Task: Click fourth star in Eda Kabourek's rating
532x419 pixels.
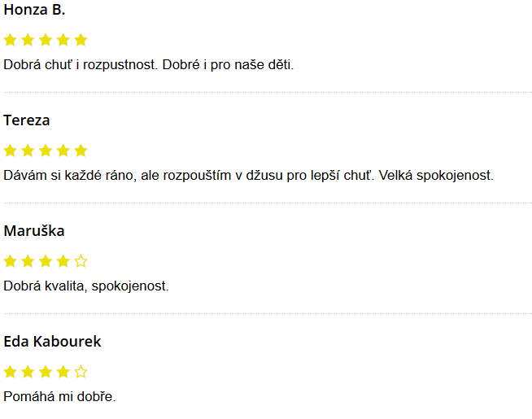Action: (x=63, y=372)
